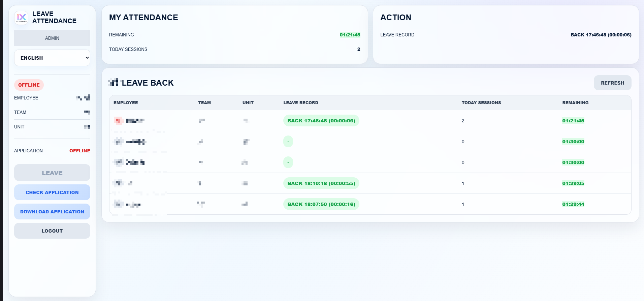644x301 pixels.
Task: Click the TODAY SESSIONS column header
Action: [481, 103]
